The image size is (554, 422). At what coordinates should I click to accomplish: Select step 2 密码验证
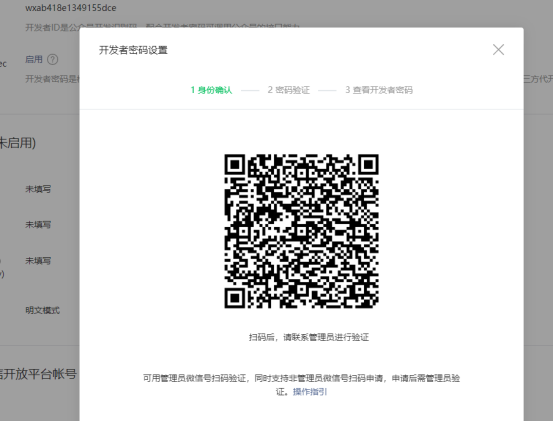click(x=289, y=90)
